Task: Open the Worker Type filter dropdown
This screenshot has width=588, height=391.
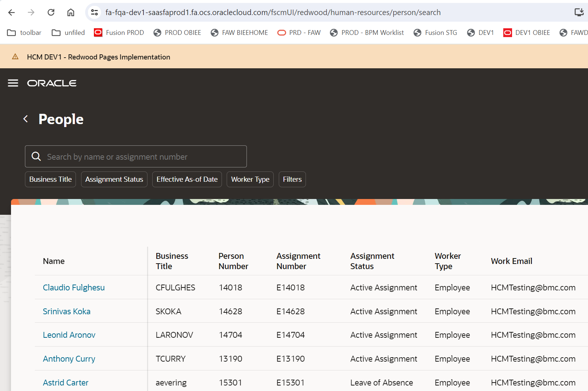Action: (x=250, y=179)
